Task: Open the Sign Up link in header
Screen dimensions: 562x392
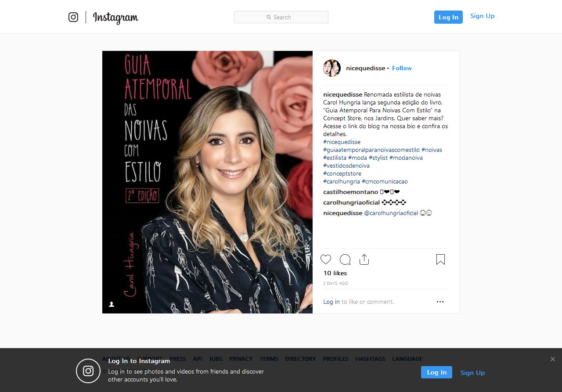Action: click(x=482, y=16)
